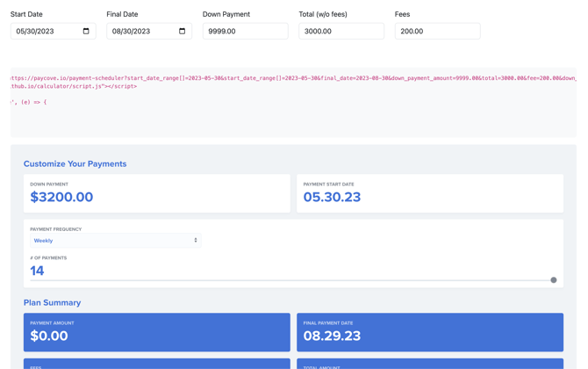Click the Payment Amount card label
588x369 pixels.
point(52,323)
